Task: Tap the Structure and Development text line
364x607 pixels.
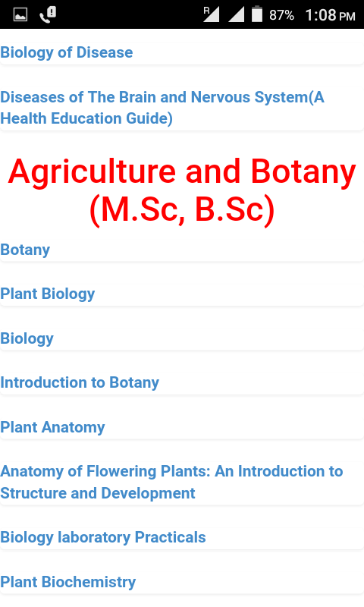Action: pos(98,493)
